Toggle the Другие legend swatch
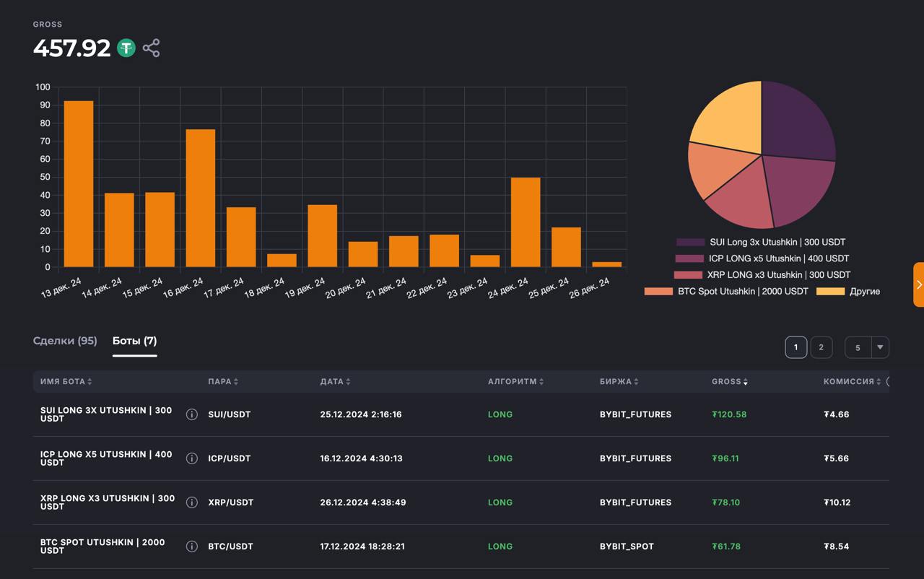924x579 pixels. coord(830,292)
